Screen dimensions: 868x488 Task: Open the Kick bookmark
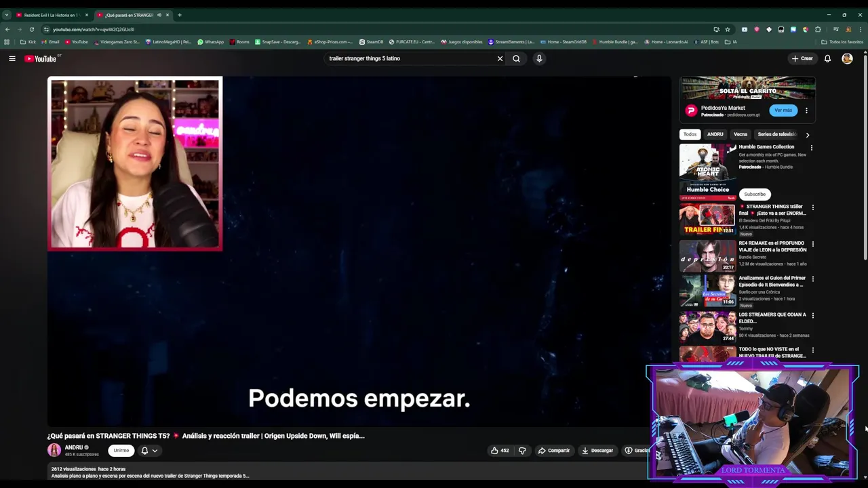tap(28, 42)
